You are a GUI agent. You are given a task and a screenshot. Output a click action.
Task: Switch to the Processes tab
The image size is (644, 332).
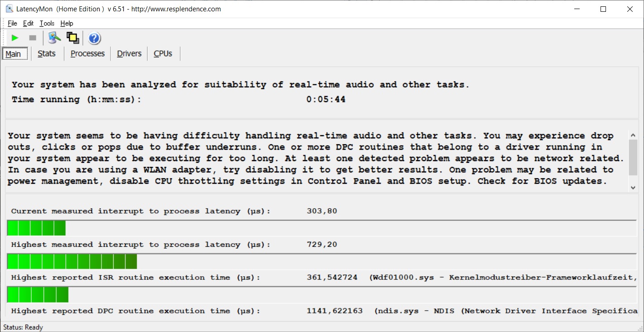coord(87,54)
